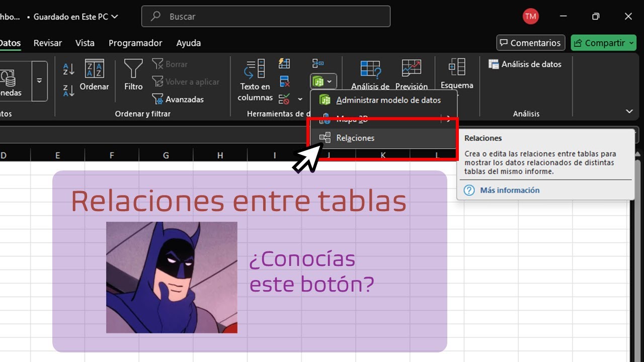Open Previsión forecast sheet
Image resolution: width=644 pixels, height=362 pixels.
[412, 74]
